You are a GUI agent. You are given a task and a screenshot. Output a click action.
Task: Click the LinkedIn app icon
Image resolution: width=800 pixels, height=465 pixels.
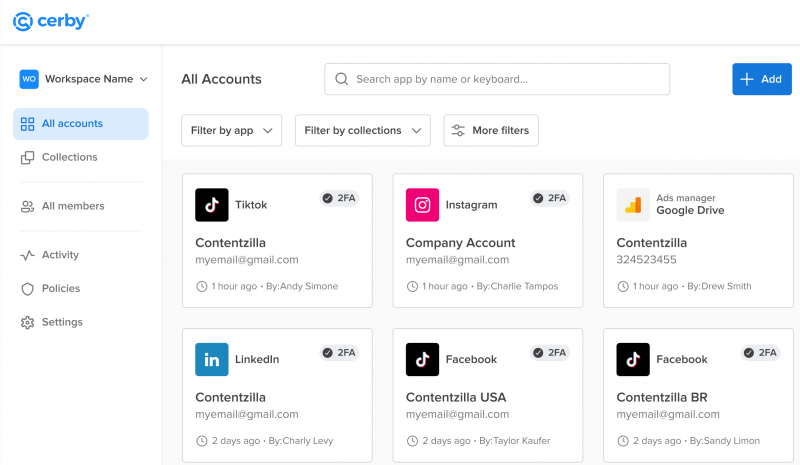[x=211, y=359]
